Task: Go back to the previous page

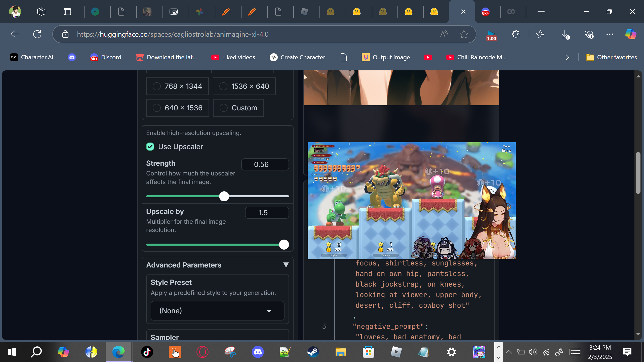Action: point(15,34)
